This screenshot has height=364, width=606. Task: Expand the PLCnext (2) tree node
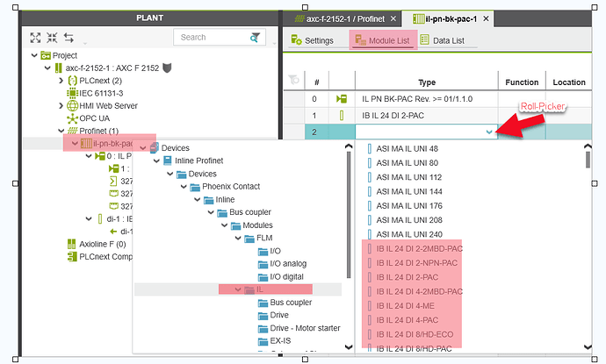[x=61, y=81]
